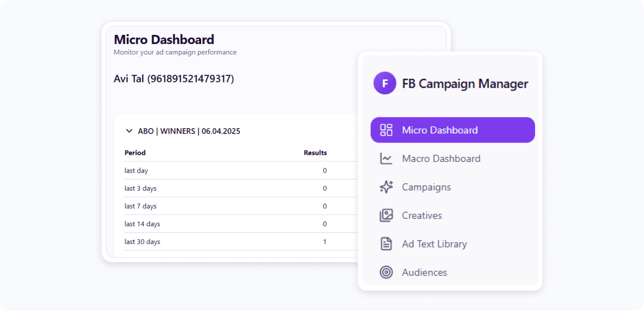644x311 pixels.
Task: Click the Micro Dashboard page heading
Action: pyautogui.click(x=164, y=40)
